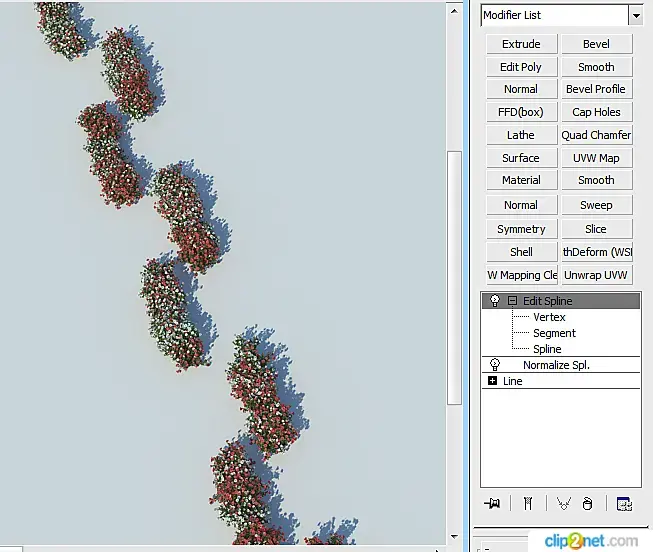Viewport: 653px width, 552px height.
Task: Apply the Unwrap UVW modifier
Action: pos(596,275)
